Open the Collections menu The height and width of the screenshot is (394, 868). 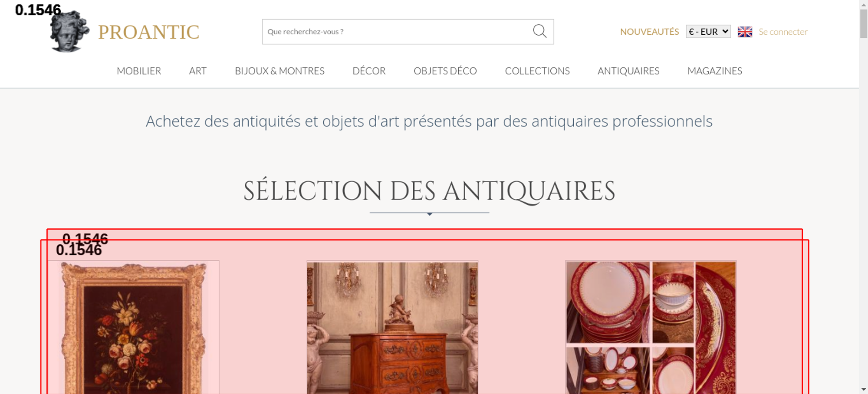[x=537, y=71]
